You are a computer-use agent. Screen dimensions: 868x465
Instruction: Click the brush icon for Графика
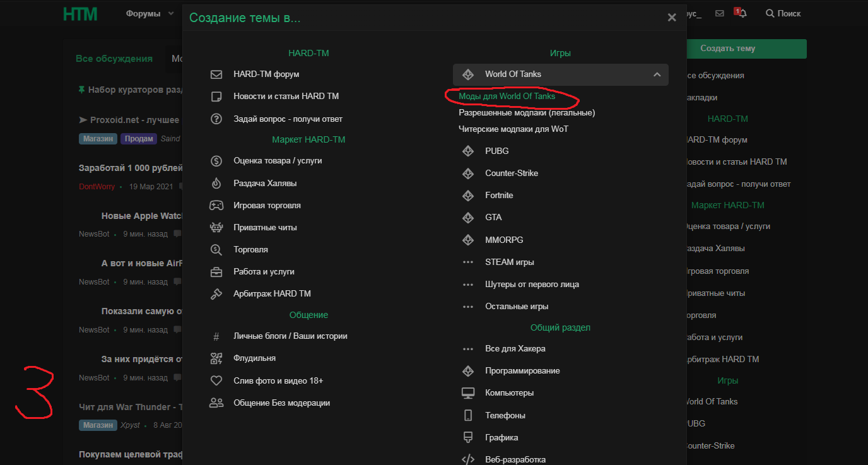pyautogui.click(x=468, y=437)
